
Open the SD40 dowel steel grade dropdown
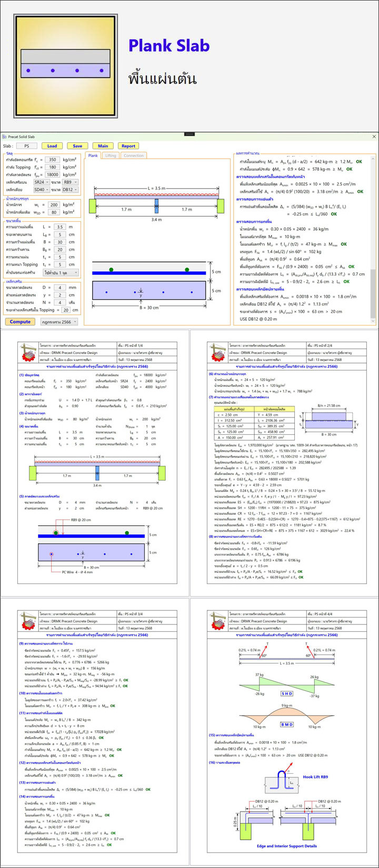[41, 189]
